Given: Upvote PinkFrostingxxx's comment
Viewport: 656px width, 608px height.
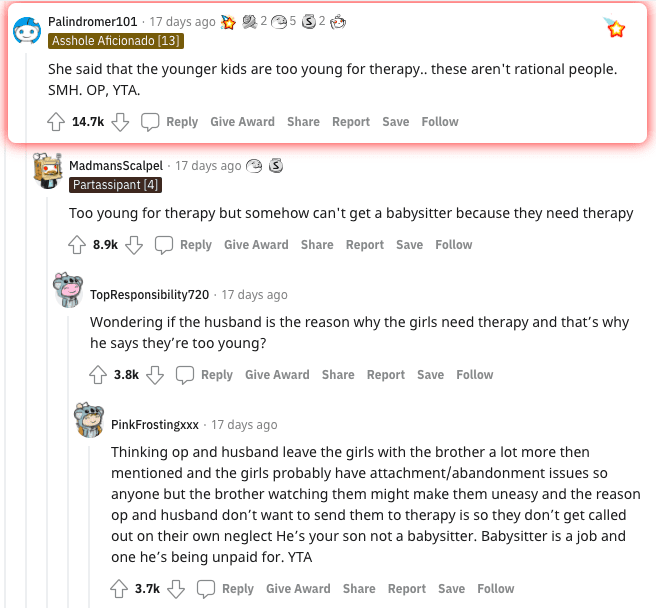Looking at the screenshot, I should coord(119,589).
